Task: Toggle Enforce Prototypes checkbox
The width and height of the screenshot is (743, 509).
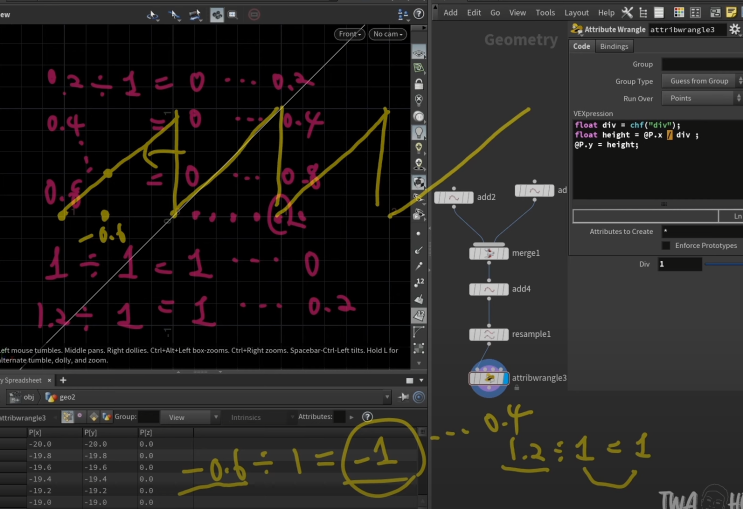Action: [666, 245]
